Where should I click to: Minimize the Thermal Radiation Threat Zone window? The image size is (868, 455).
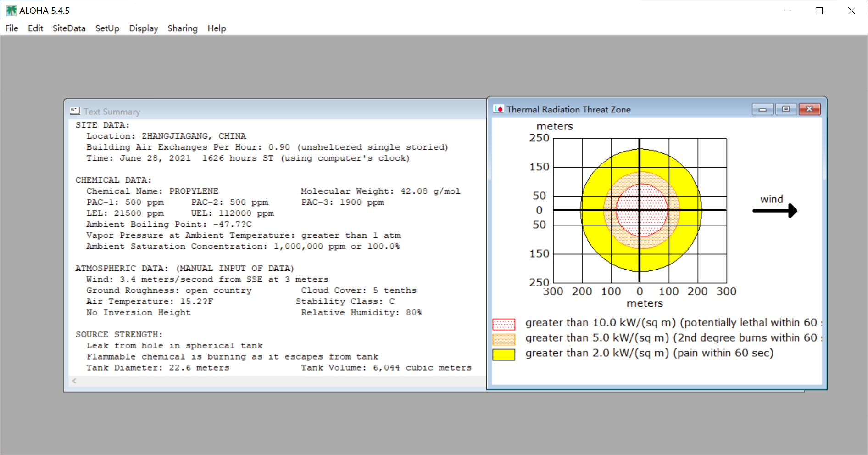click(763, 109)
